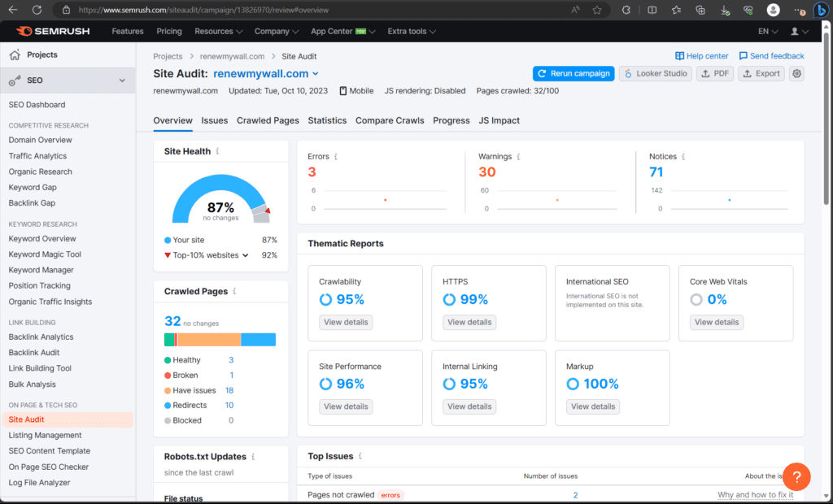Click the Semrush logo
Viewport: 833px width, 504px height.
point(53,32)
